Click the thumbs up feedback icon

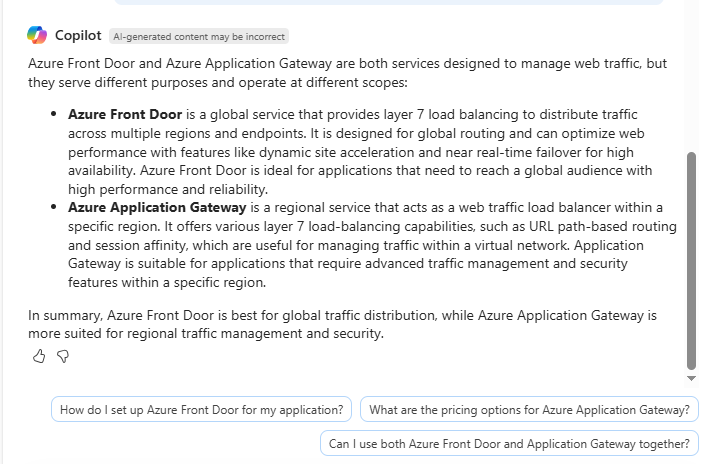pos(39,356)
